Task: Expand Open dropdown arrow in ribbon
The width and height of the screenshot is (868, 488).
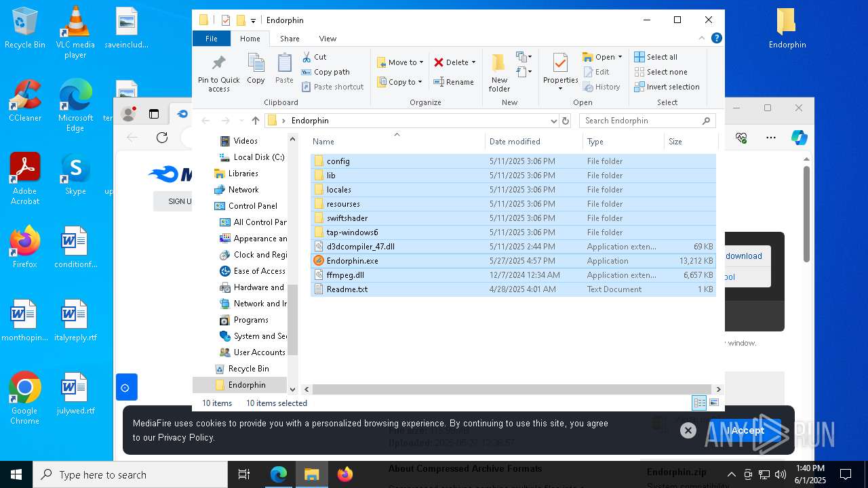Action: [620, 57]
